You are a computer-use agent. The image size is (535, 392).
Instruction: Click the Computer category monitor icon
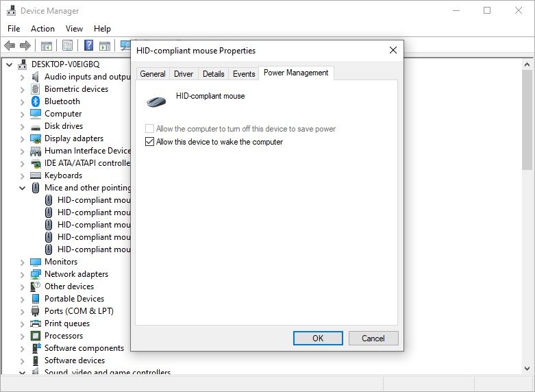click(36, 113)
